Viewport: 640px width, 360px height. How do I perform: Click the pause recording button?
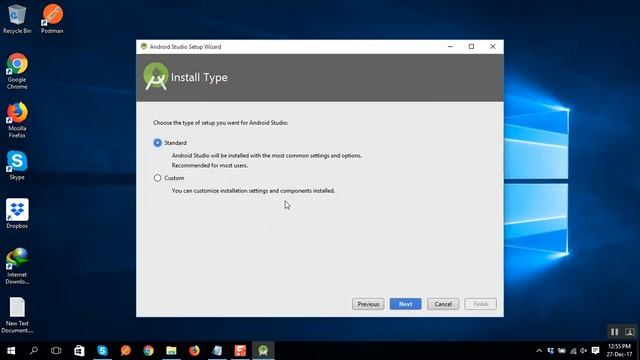(614, 332)
